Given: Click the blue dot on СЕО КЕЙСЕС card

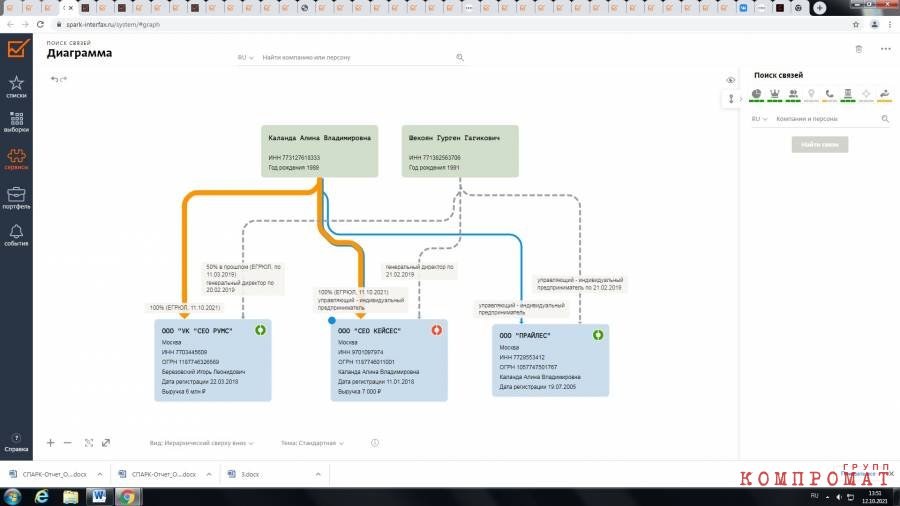Looking at the screenshot, I should [x=332, y=320].
